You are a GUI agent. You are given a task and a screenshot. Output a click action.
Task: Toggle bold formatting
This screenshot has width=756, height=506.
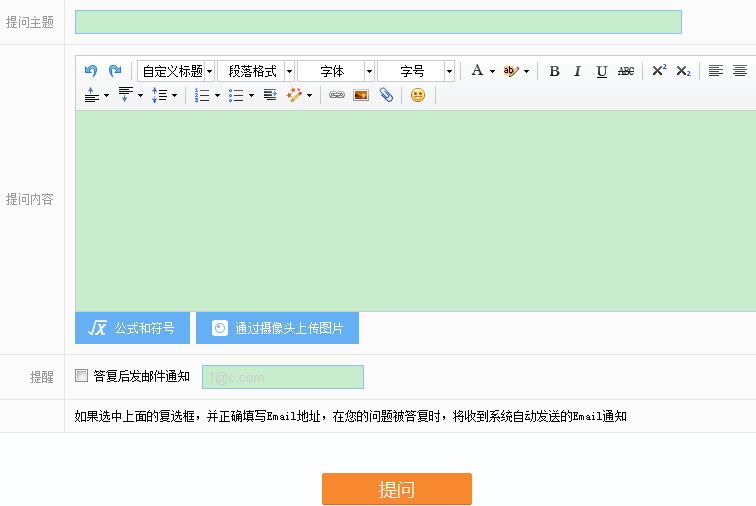554,71
